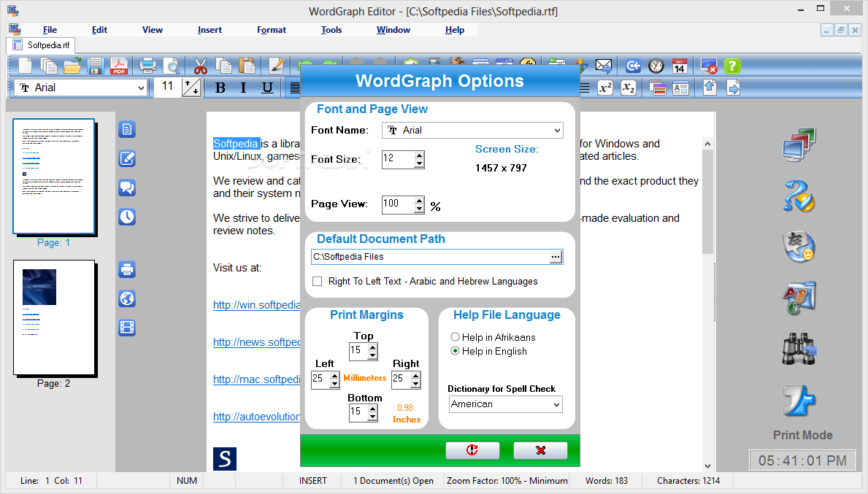Switch to the Softpedia.rtf document tab
The image size is (868, 494).
[x=42, y=45]
